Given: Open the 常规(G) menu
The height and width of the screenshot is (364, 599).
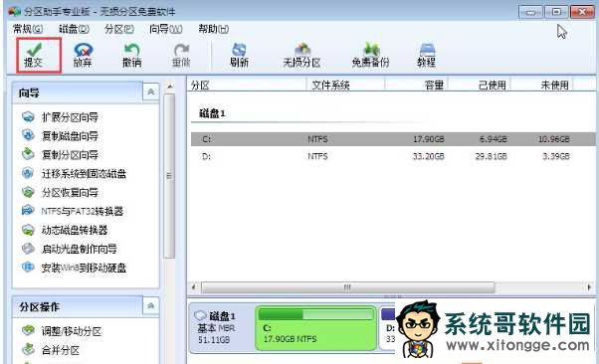Looking at the screenshot, I should tap(28, 29).
